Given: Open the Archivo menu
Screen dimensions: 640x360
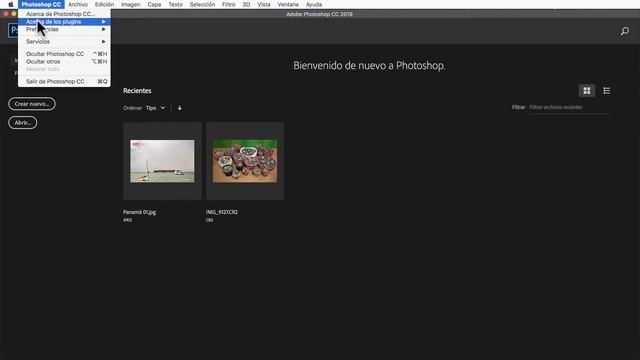Looking at the screenshot, I should 78,4.
